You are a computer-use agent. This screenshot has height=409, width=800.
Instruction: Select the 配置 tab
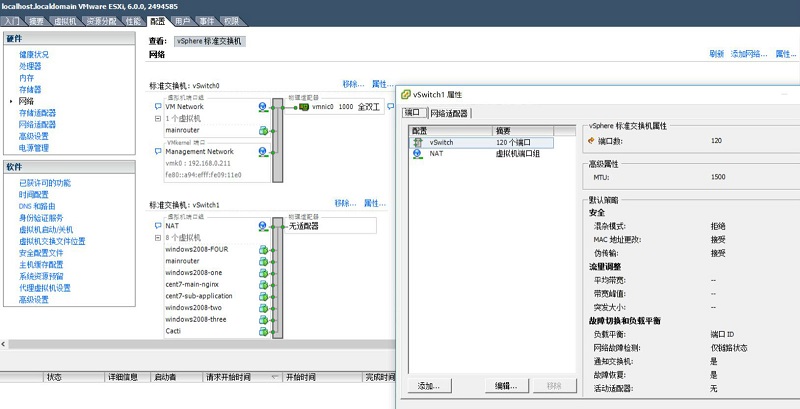point(157,21)
